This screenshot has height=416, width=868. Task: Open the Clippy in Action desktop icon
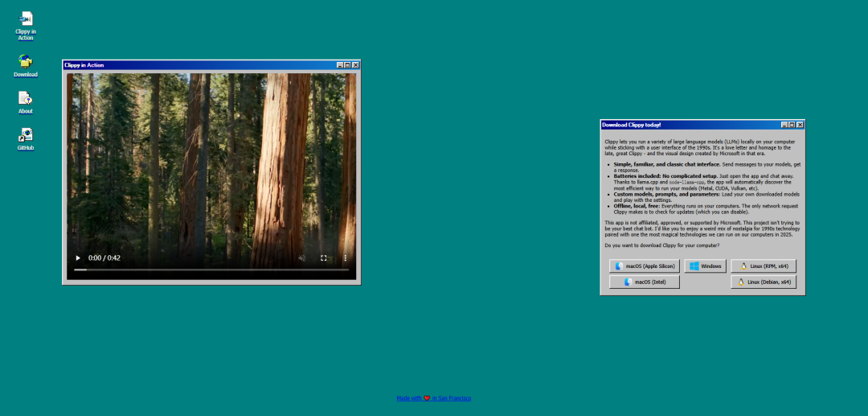pos(26,26)
